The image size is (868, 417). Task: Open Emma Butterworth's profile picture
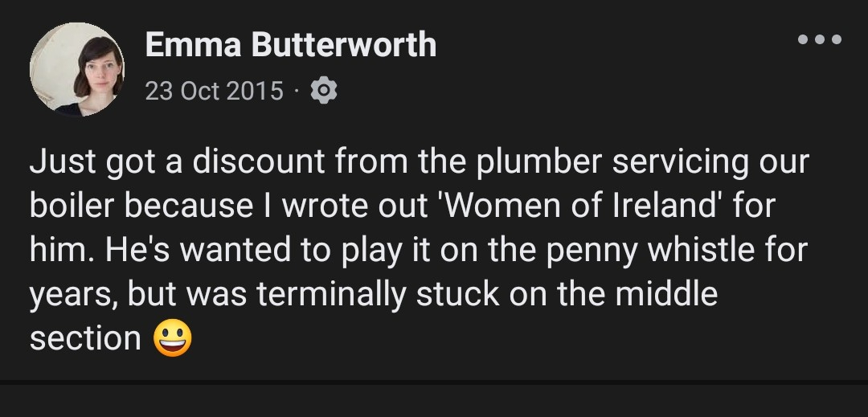(77, 70)
